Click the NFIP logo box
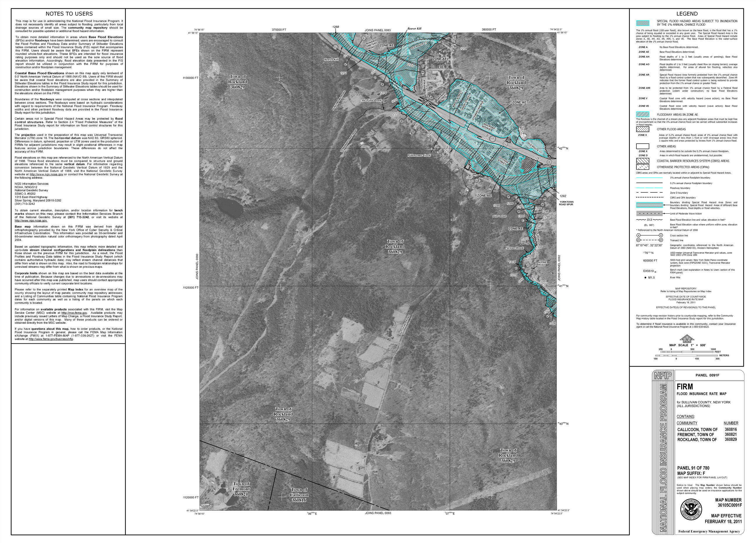 click(x=663, y=375)
